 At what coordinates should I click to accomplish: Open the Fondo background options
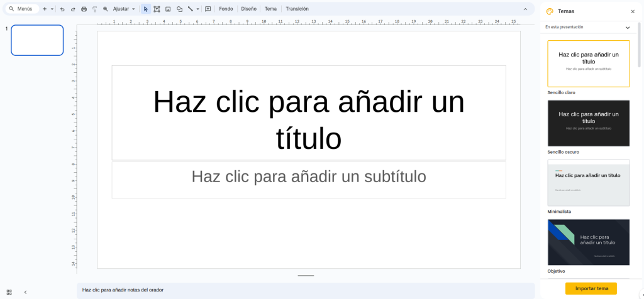pos(226,9)
